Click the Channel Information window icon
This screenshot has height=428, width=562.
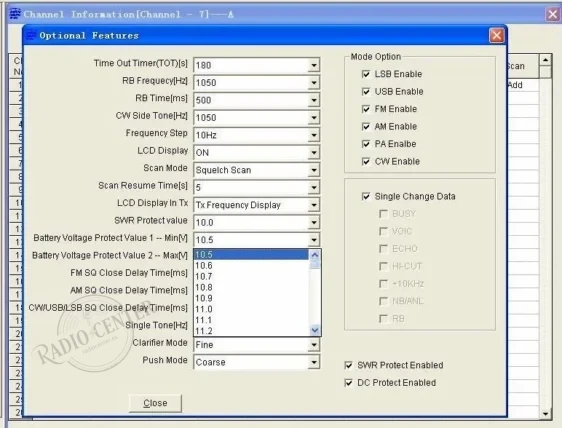click(15, 14)
